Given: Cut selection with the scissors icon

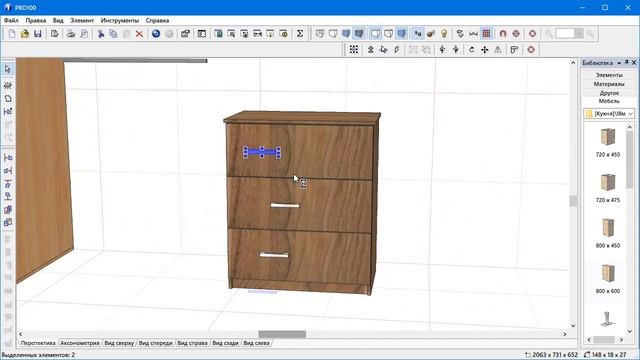Looking at the screenshot, I should click(100, 34).
